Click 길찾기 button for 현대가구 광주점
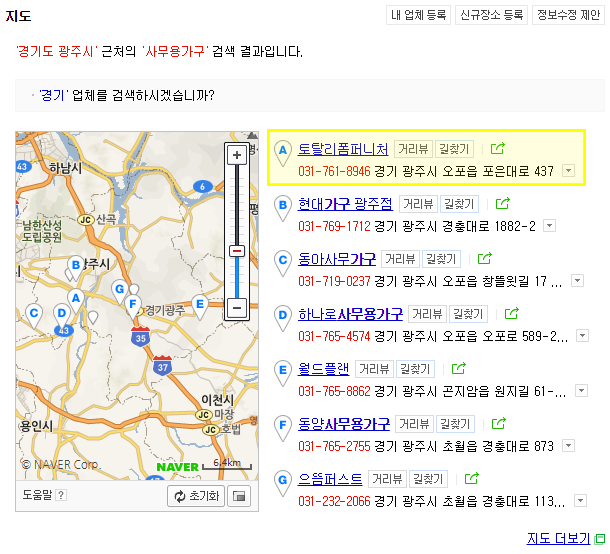The width and height of the screenshot is (610, 554). [x=459, y=204]
